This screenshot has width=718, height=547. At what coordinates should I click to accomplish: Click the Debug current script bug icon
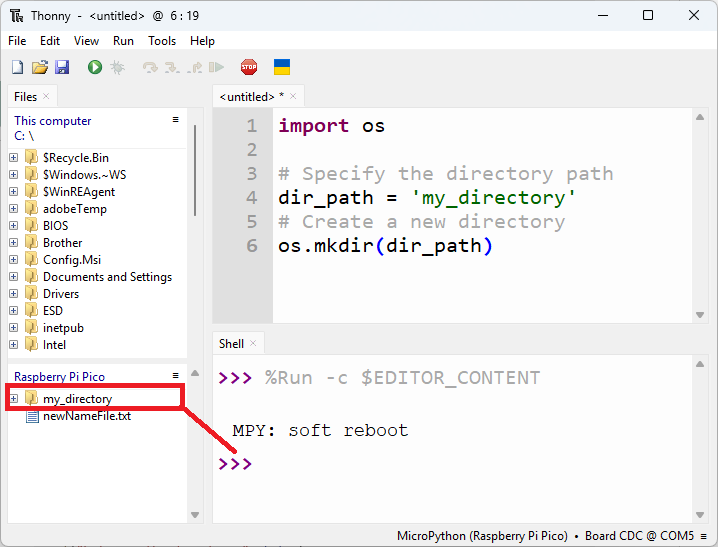tap(117, 67)
